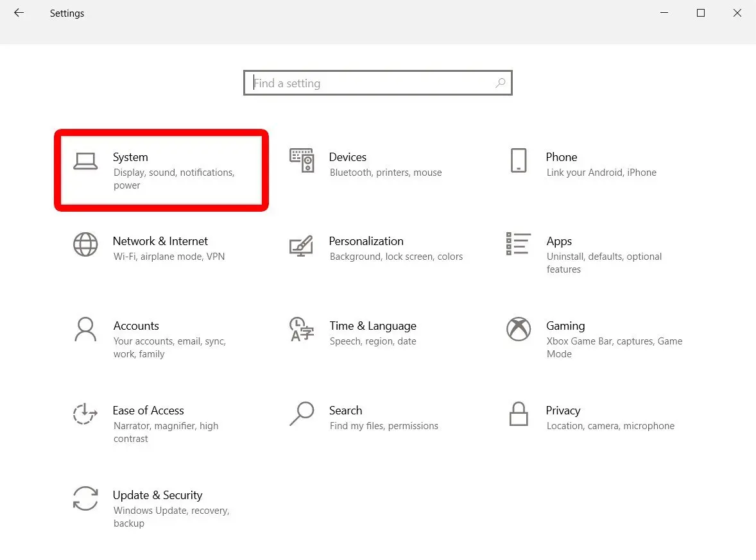Open Update & Security refresh icon
The image size is (756, 560).
tap(85, 499)
